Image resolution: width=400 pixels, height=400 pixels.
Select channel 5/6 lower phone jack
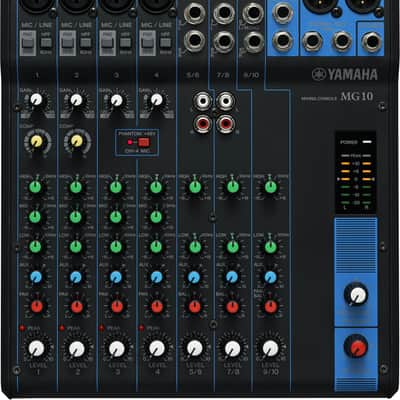194,41
